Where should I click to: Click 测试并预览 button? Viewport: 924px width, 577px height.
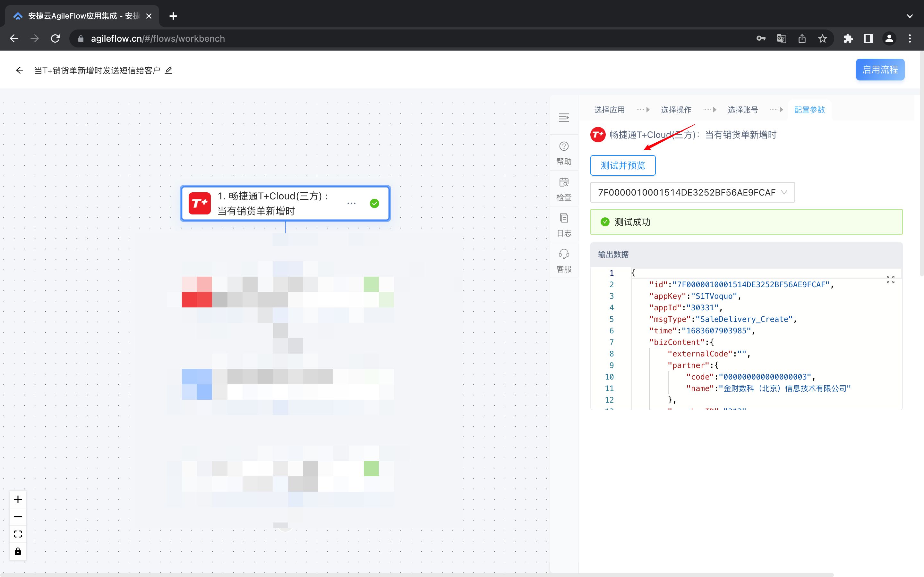click(622, 165)
